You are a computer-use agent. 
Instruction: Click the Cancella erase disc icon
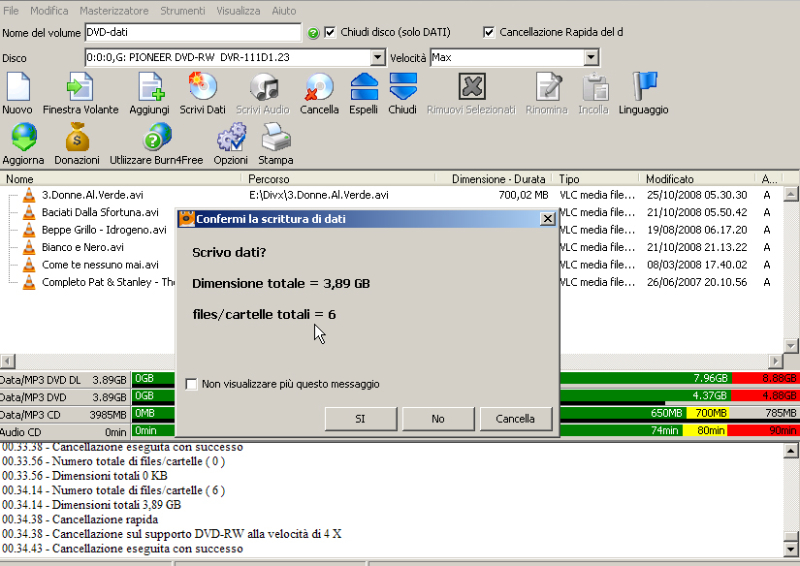pyautogui.click(x=319, y=88)
